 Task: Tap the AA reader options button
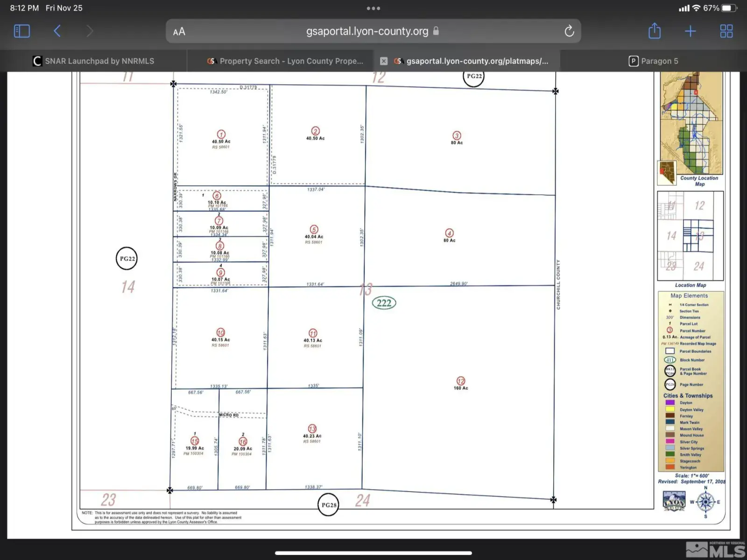(x=179, y=32)
